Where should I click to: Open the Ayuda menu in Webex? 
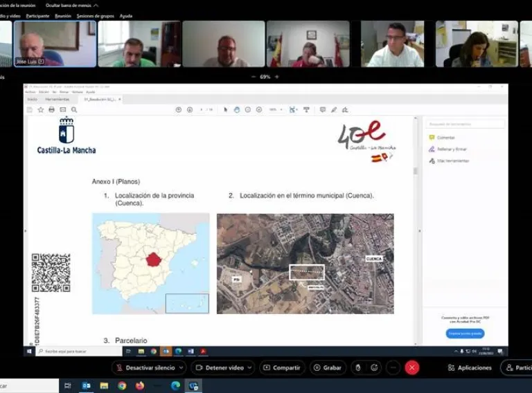click(126, 16)
